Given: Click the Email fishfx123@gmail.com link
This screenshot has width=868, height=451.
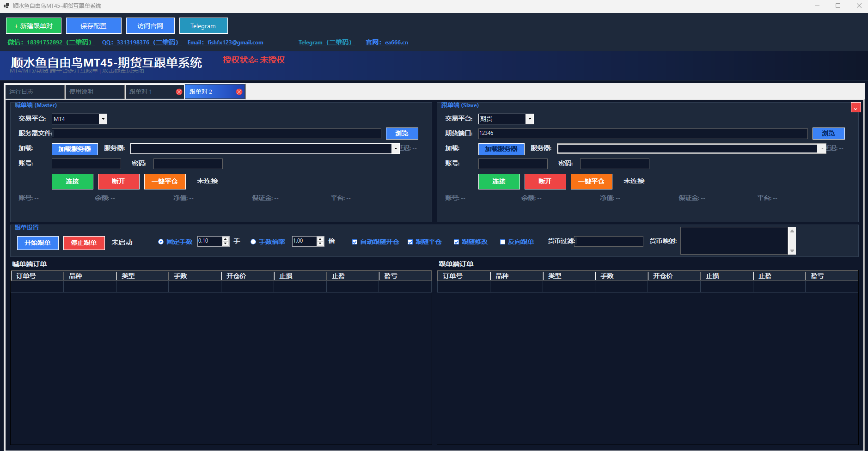Looking at the screenshot, I should point(226,43).
